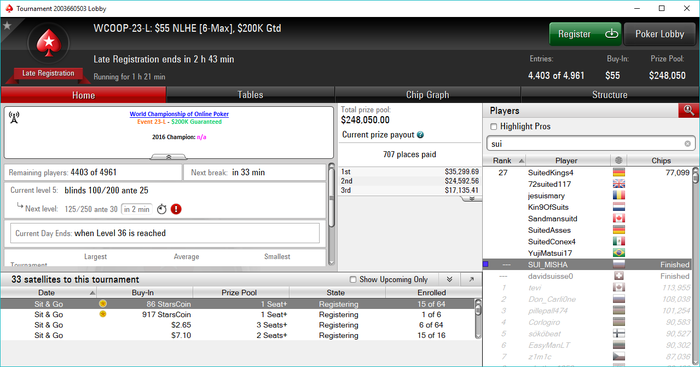This screenshot has height=367, width=700.
Task: Select the SUI_MISHA player row
Action: coord(588,264)
